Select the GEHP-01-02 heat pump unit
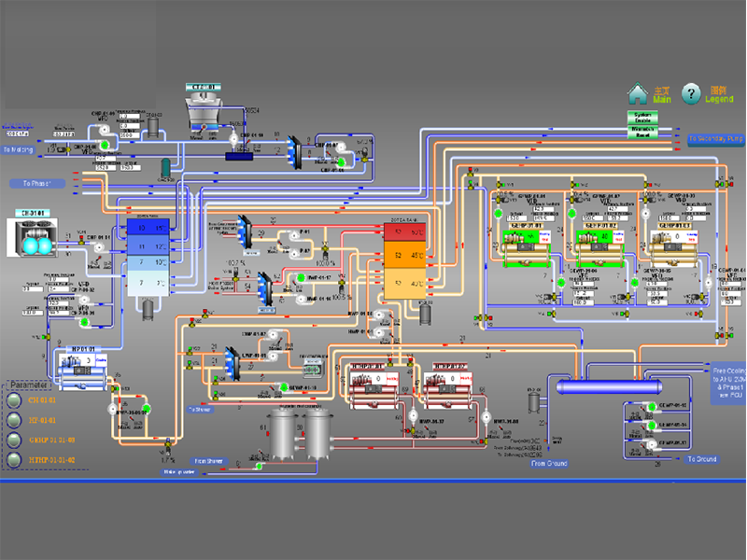747x560 pixels. click(x=599, y=247)
